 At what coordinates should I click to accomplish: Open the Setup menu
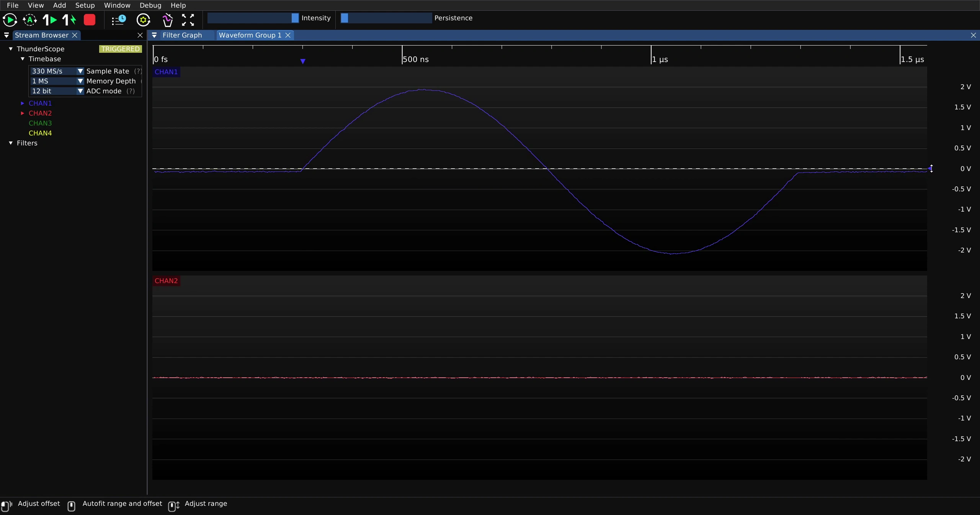tap(85, 5)
